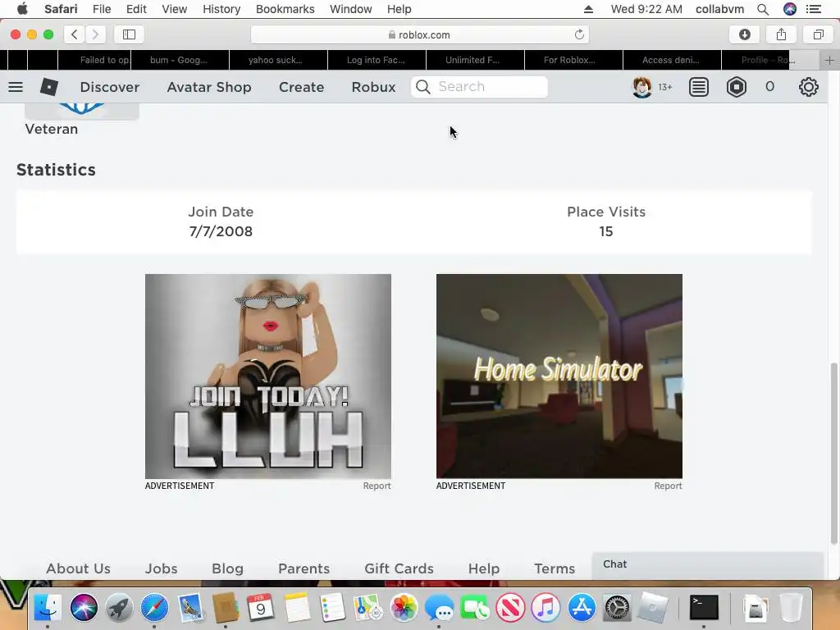
Task: Report the LLUH advertisement
Action: [x=377, y=486]
